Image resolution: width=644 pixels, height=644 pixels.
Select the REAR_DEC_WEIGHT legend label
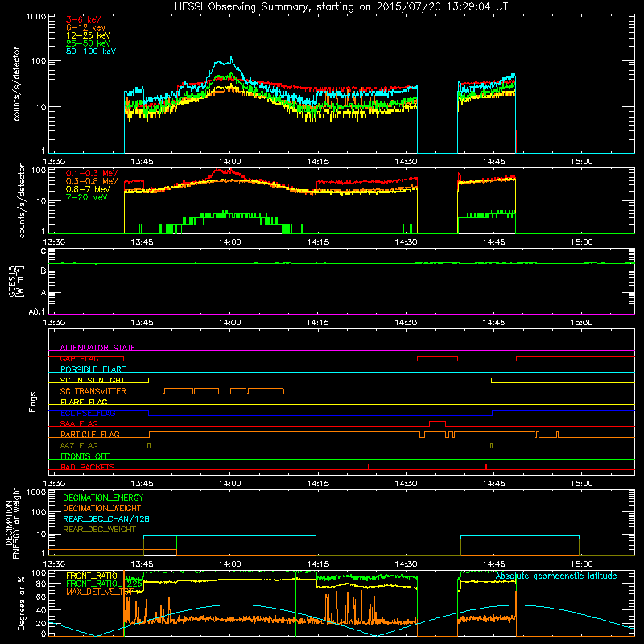pos(99,530)
